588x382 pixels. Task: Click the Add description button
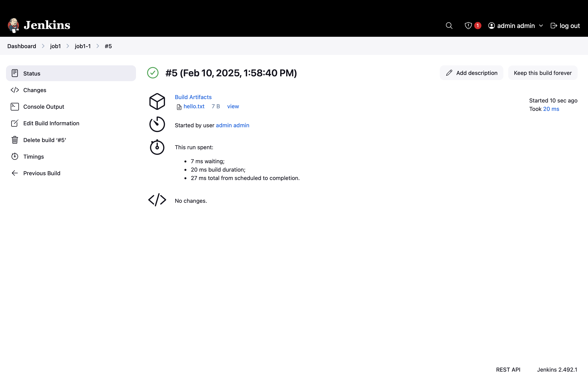471,73
